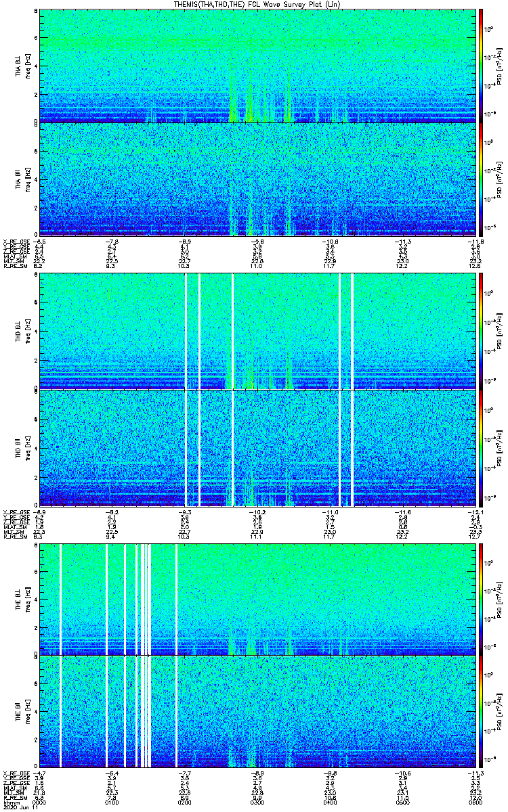Click the PSD color bar beside THA B-parallel

[x=482, y=179]
